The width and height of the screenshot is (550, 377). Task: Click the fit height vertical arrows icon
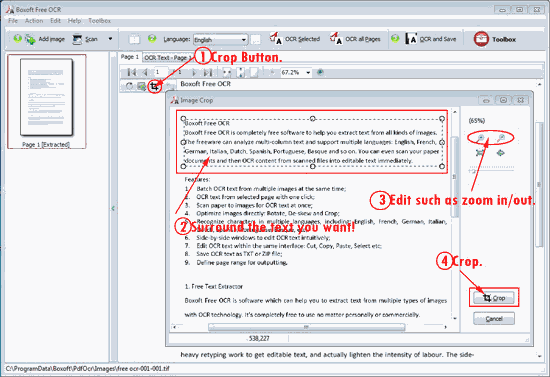pos(241,73)
